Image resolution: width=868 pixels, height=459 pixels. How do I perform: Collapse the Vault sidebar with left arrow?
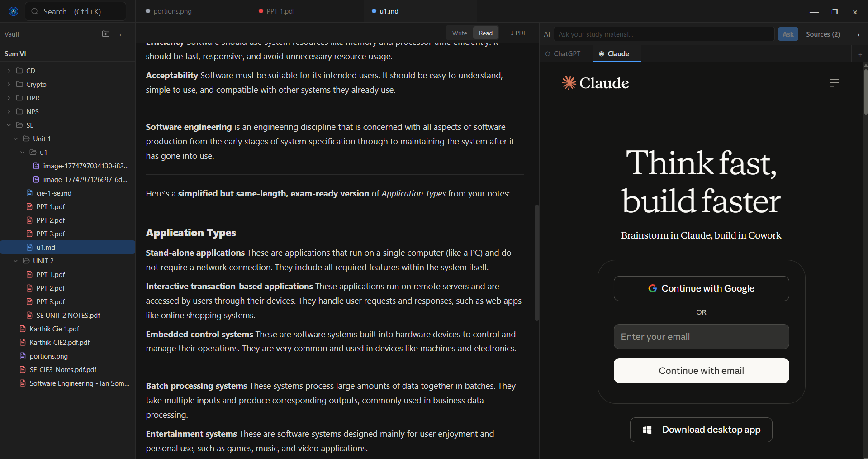pos(123,34)
